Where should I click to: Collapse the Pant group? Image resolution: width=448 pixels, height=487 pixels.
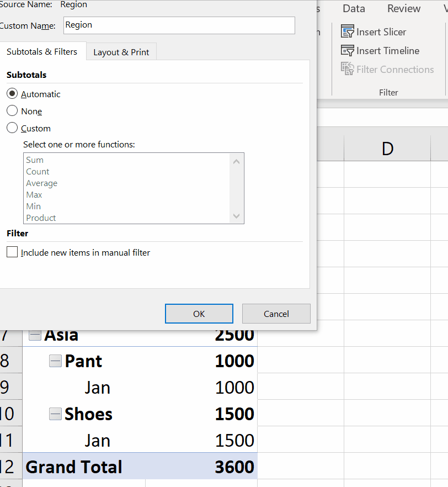55,361
